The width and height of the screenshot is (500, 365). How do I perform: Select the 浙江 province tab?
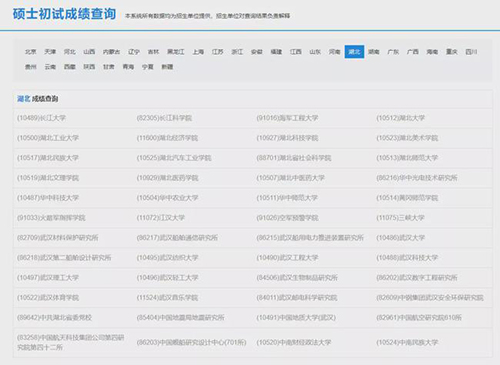pyautogui.click(x=237, y=52)
